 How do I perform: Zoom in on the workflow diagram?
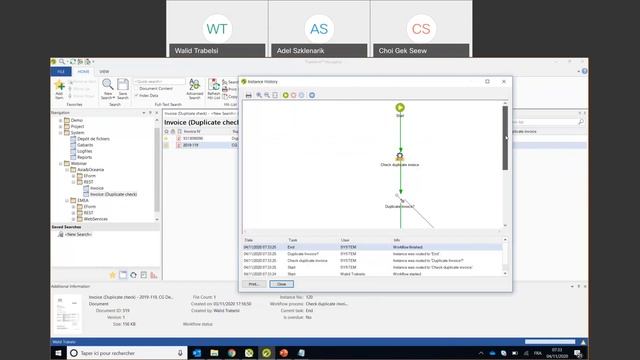[x=259, y=95]
